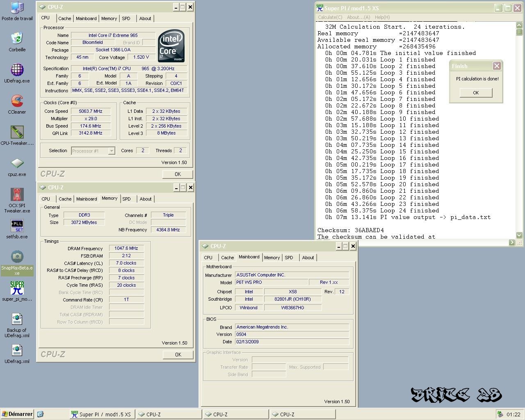Click the Core Speed 5063.7 MHz value
525x420 pixels.
90,111
